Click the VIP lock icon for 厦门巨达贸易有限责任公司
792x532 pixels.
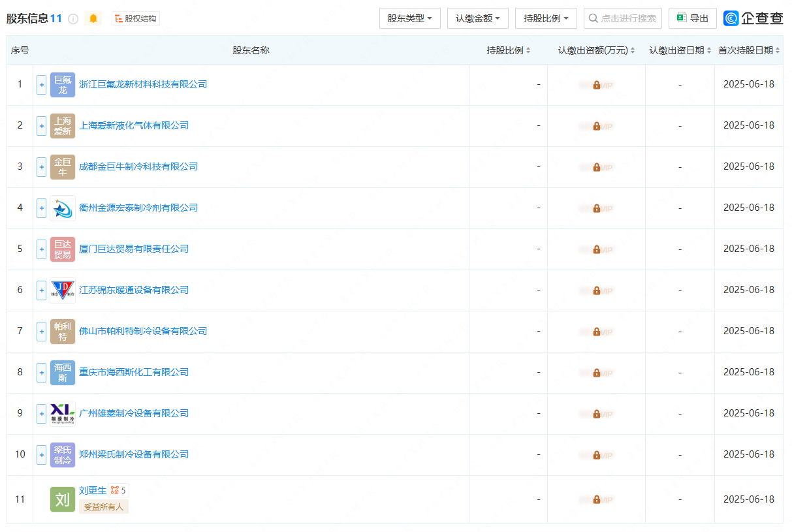597,249
